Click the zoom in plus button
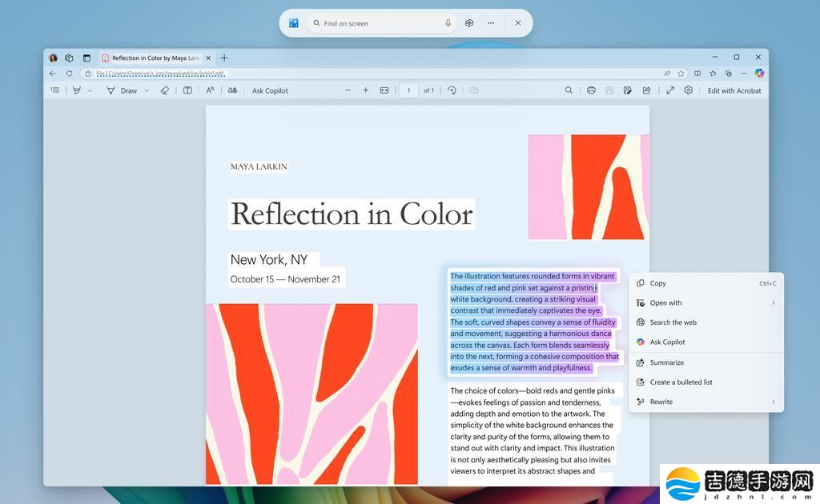The height and width of the screenshot is (504, 820). pos(366,90)
